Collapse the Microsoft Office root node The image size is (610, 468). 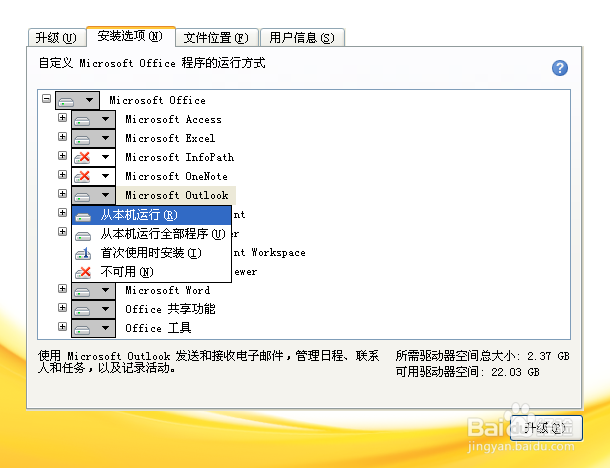click(x=46, y=98)
